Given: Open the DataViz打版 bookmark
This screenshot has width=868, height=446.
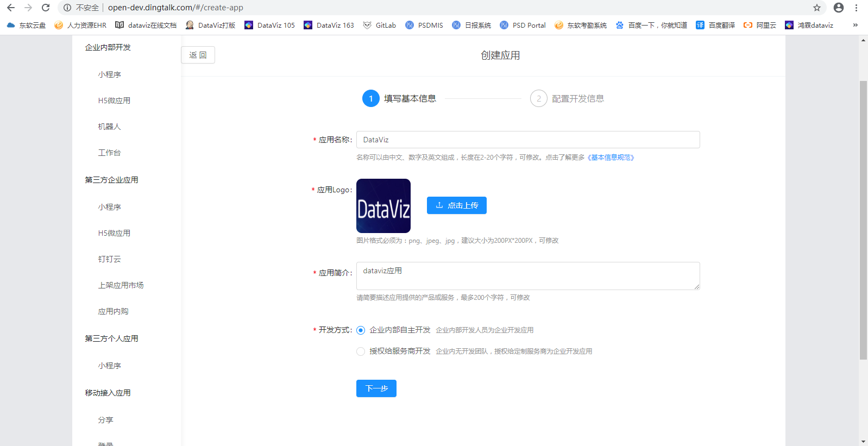Looking at the screenshot, I should click(210, 25).
